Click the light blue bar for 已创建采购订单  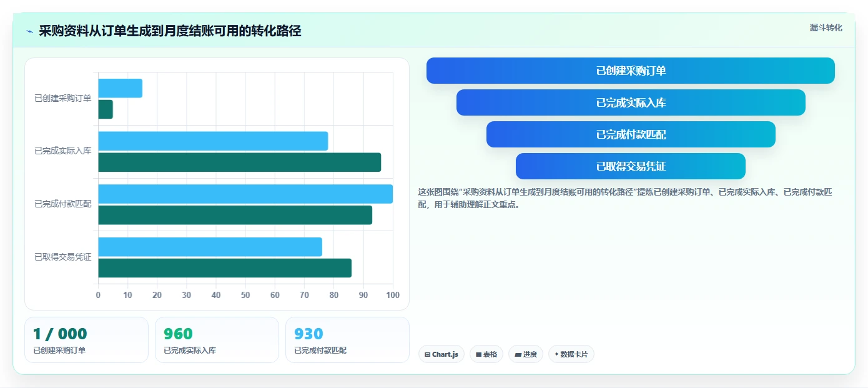click(120, 88)
